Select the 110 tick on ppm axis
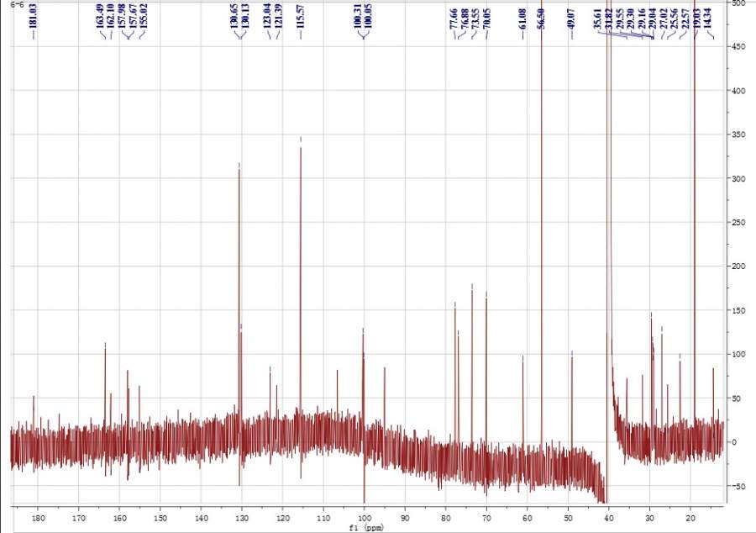This screenshot has width=756, height=533. pyautogui.click(x=323, y=519)
